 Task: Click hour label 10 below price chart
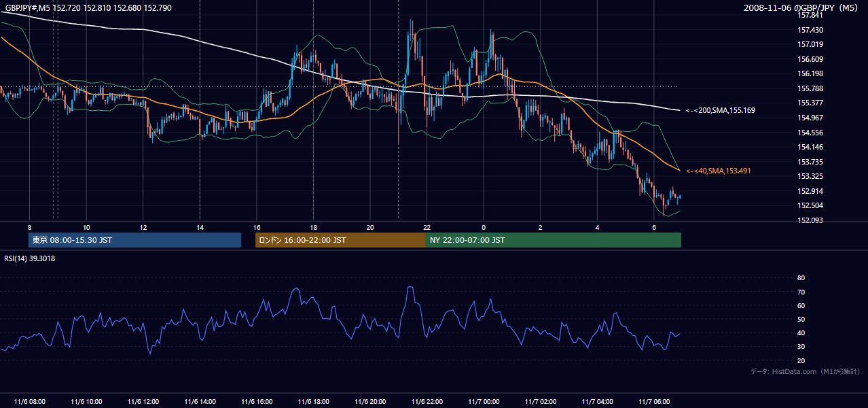86,226
